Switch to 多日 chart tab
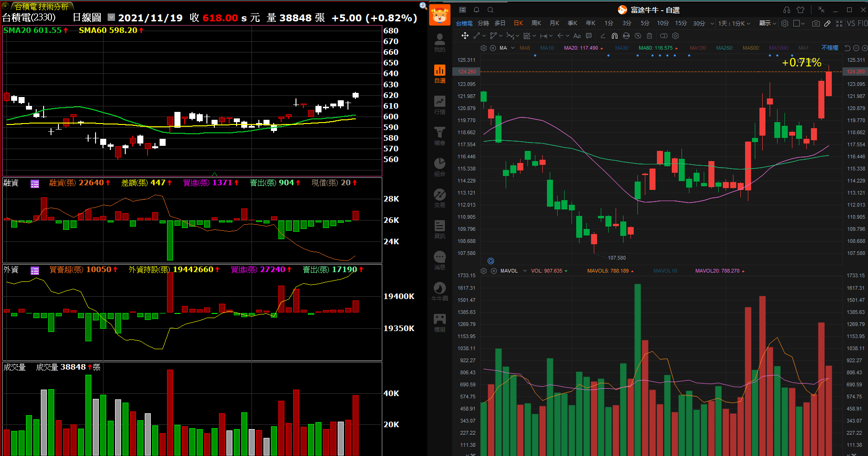This screenshot has width=868, height=456. point(500,23)
